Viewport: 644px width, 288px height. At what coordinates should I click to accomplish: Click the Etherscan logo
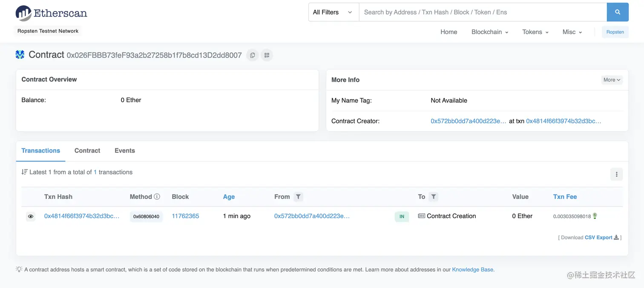click(51, 13)
